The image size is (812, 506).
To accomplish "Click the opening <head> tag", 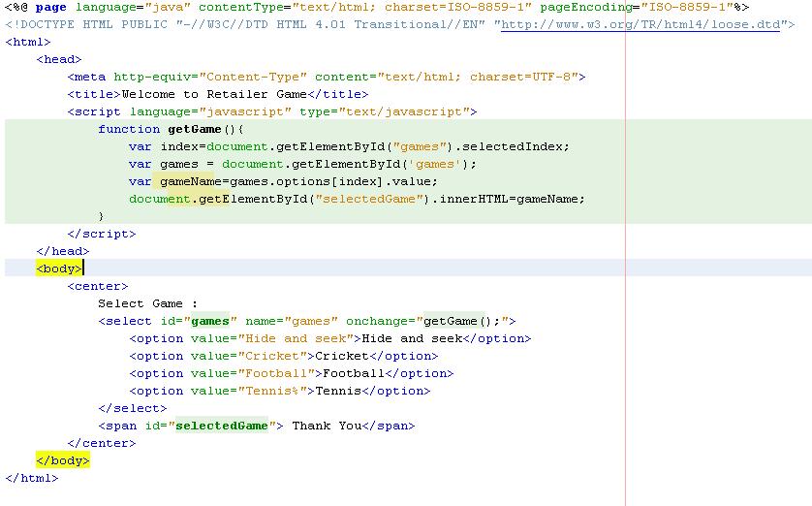I will 59,59.
